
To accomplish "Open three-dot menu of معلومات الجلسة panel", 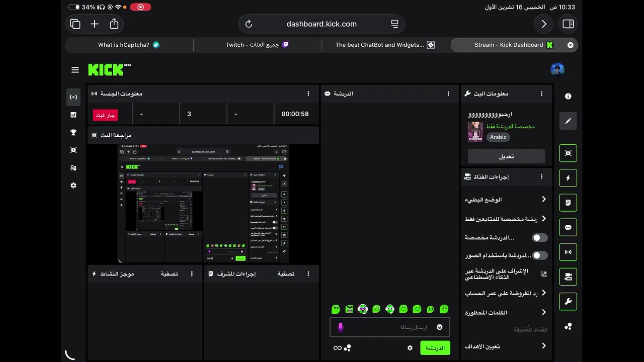I will point(308,94).
